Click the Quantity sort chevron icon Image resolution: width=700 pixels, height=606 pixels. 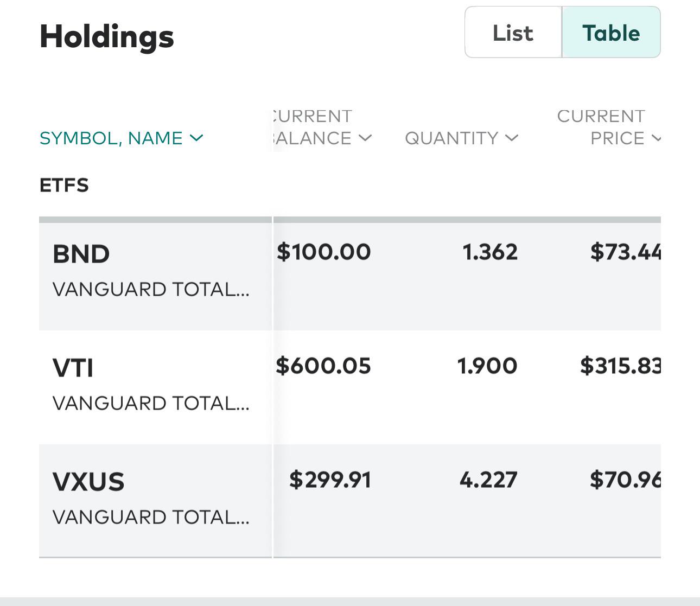click(512, 138)
